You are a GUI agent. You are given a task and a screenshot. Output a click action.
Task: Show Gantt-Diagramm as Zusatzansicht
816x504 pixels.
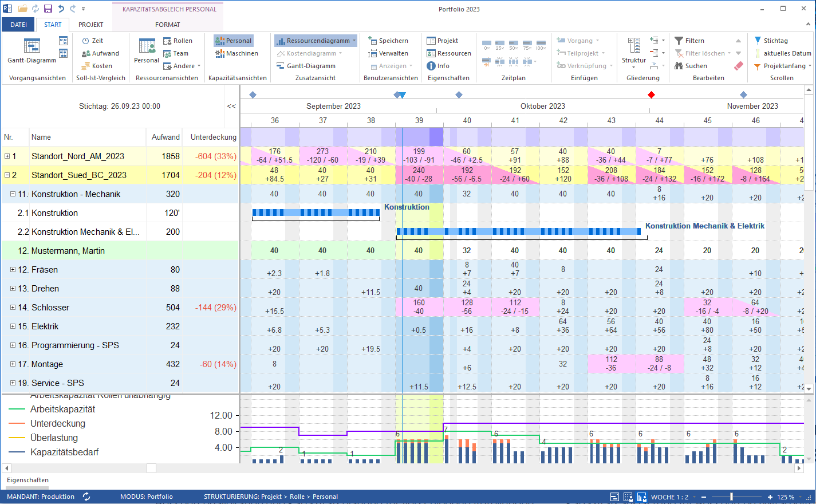(x=306, y=66)
